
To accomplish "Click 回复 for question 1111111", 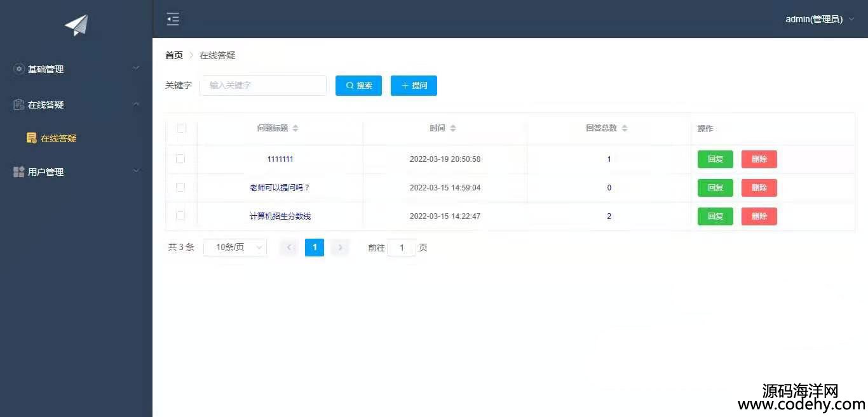I will coord(715,159).
